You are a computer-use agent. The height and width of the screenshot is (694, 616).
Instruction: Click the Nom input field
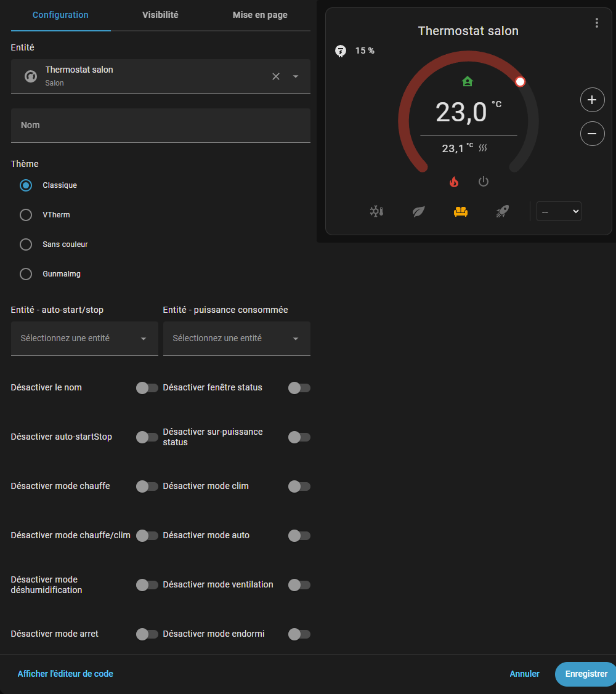(x=160, y=125)
